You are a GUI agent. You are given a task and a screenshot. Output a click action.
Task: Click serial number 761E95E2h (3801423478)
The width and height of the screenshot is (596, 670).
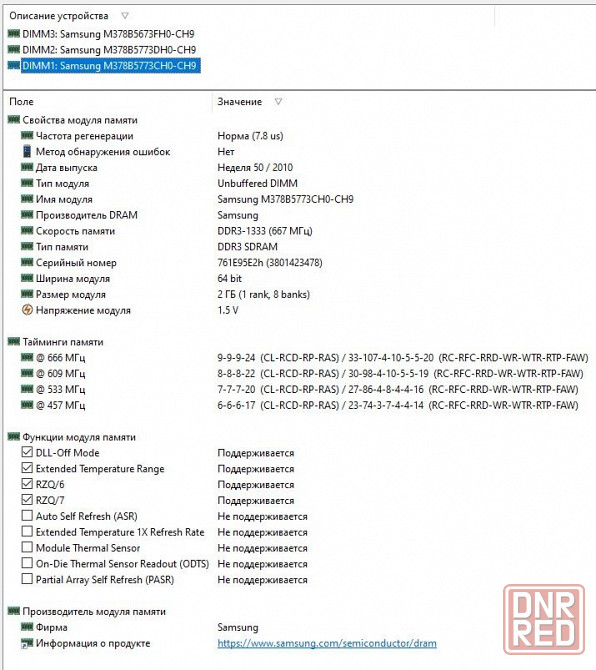[270, 262]
